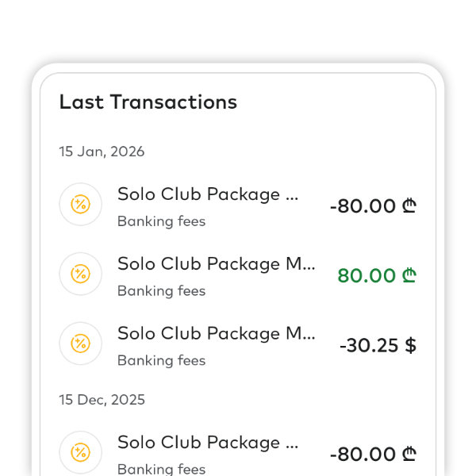Open first Solo Club Package entry under 15 Jan
The height and width of the screenshot is (476, 476).
pos(208,194)
